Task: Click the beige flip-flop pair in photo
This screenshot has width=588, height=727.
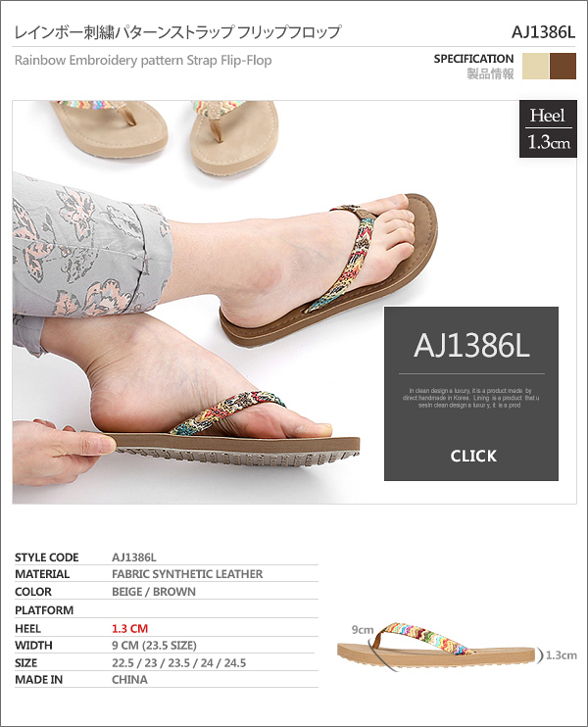Action: pos(166,132)
